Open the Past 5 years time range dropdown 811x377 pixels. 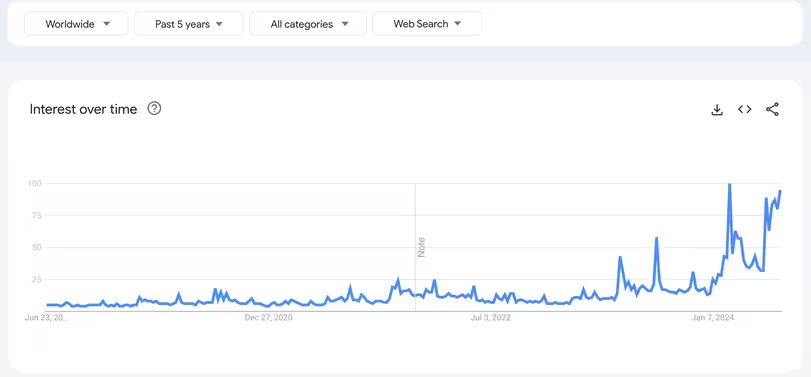tap(189, 24)
